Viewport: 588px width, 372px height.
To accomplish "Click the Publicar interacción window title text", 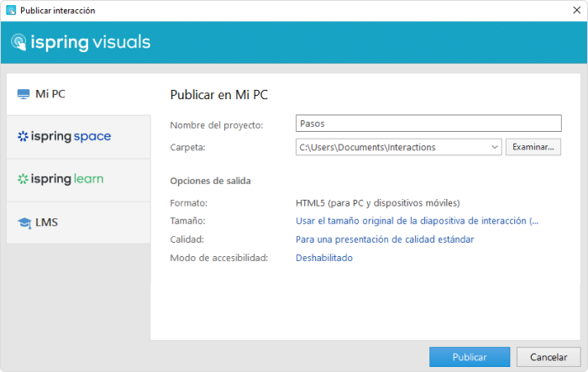I will pyautogui.click(x=58, y=11).
